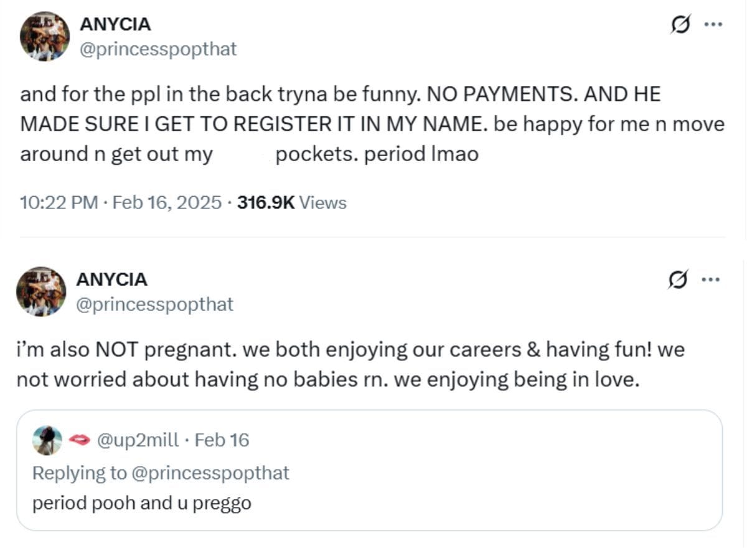Click the @up2mill avatar in the quoted reply
The height and width of the screenshot is (560, 747).
pos(47,441)
